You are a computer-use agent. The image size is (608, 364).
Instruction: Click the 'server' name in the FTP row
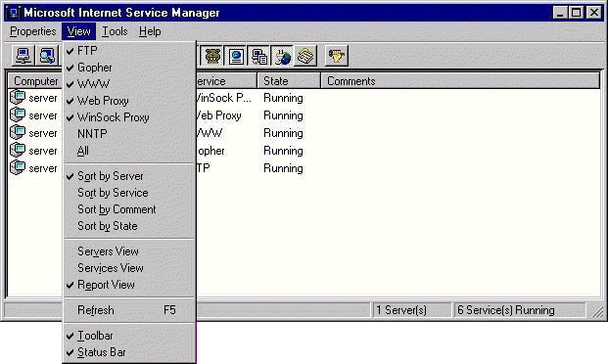[x=43, y=168]
